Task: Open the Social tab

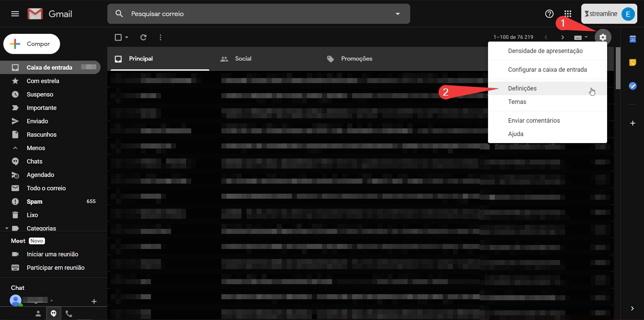Action: [x=243, y=59]
